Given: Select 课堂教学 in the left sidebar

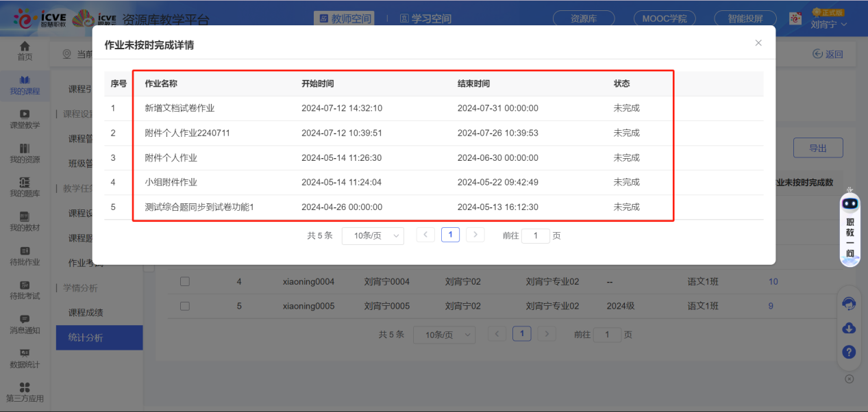Looking at the screenshot, I should pos(25,120).
